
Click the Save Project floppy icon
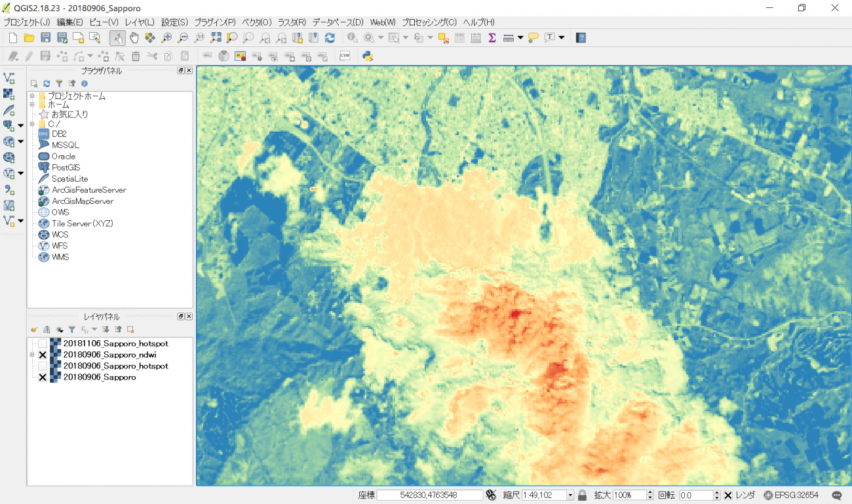click(x=45, y=38)
